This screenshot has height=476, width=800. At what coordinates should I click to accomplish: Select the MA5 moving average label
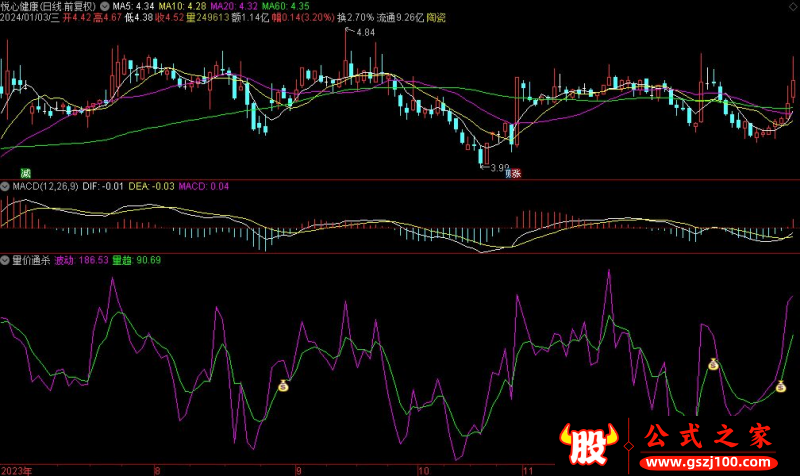click(132, 5)
